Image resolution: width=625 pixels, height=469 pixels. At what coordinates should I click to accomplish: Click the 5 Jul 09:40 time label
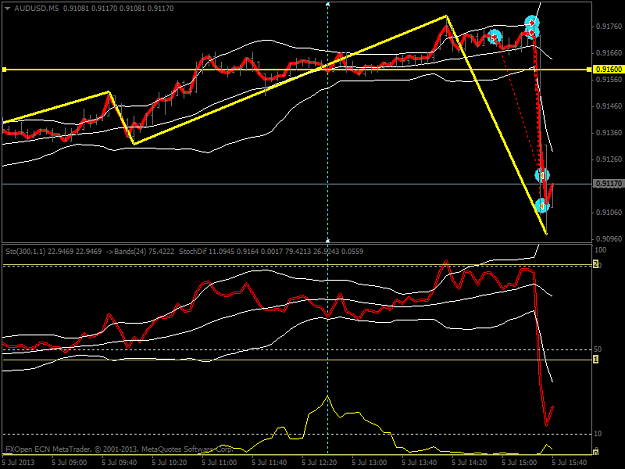tap(119, 462)
